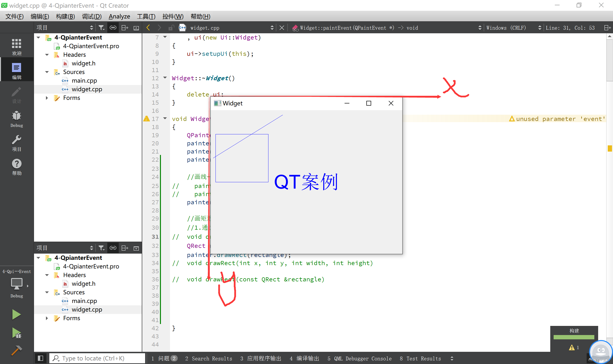Build project with hammer icon
Screen dimensions: 613x364
[x=17, y=351]
